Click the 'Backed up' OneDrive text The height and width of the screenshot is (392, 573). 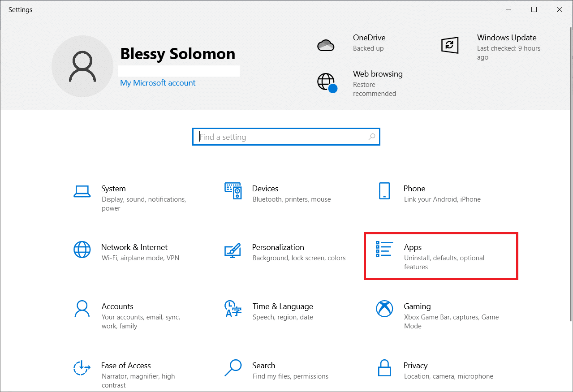click(x=368, y=48)
